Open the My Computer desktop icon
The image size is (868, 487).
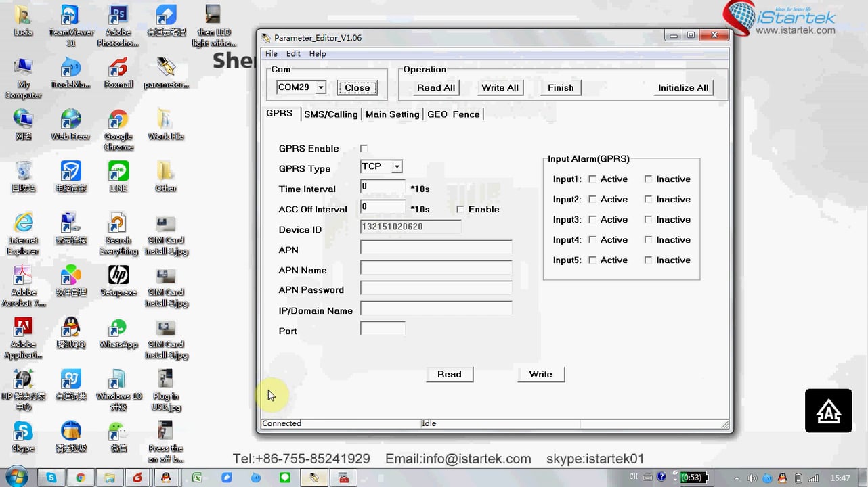point(23,78)
